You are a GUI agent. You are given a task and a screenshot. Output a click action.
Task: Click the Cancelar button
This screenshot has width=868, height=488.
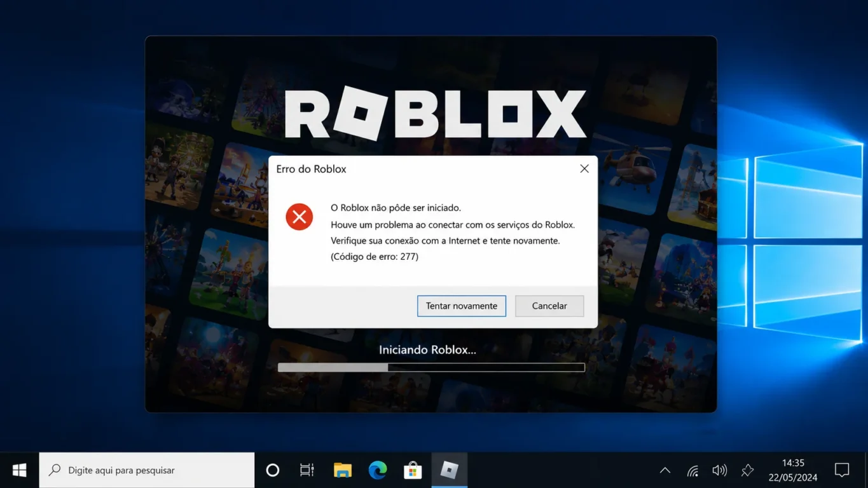(549, 306)
